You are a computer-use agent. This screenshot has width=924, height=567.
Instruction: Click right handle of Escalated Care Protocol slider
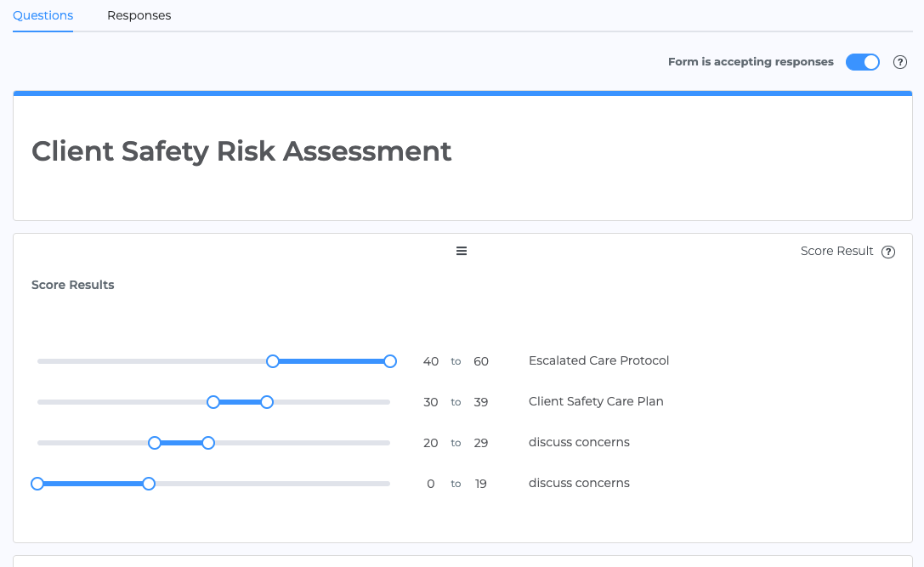tap(390, 361)
